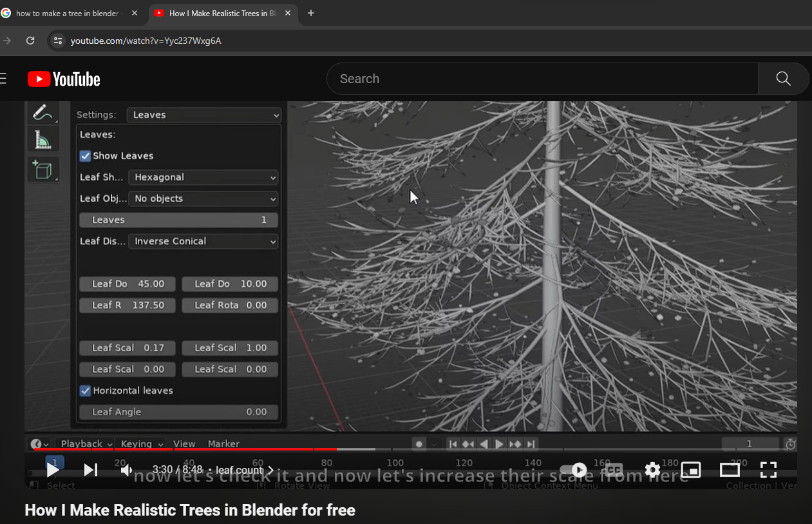Open Leaf Object 'No objects' dropdown
The height and width of the screenshot is (524, 812).
pos(203,199)
